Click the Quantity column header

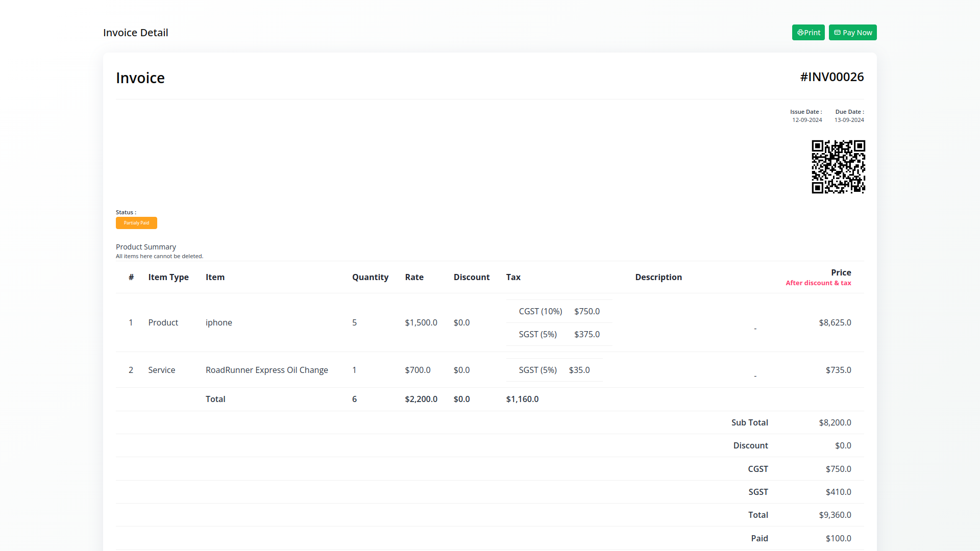click(x=370, y=277)
